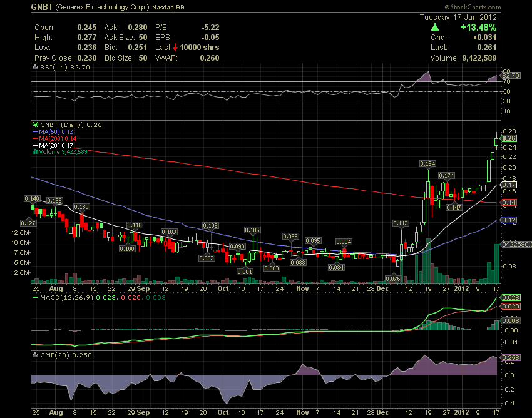Click the 0.081 October low label

pos(245,272)
